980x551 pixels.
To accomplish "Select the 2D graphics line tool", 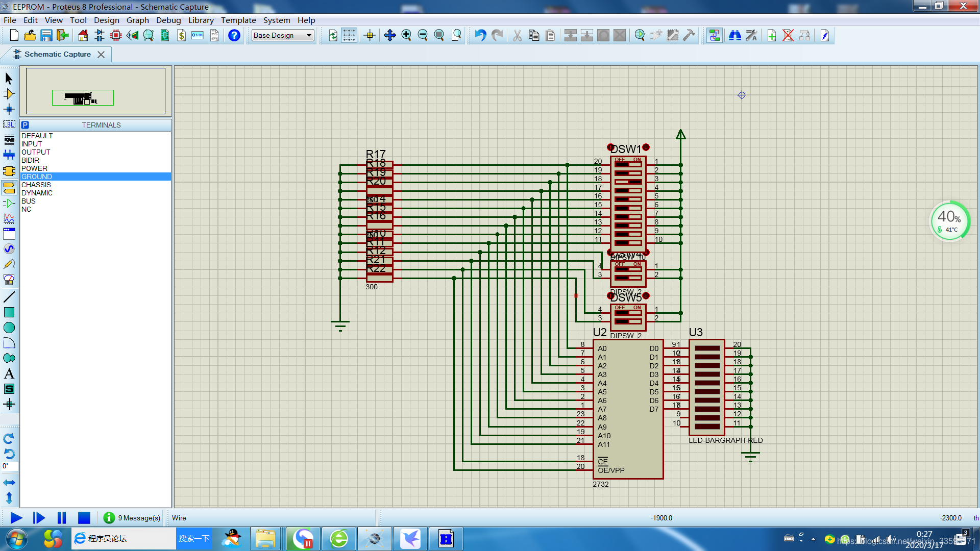I will coord(9,297).
